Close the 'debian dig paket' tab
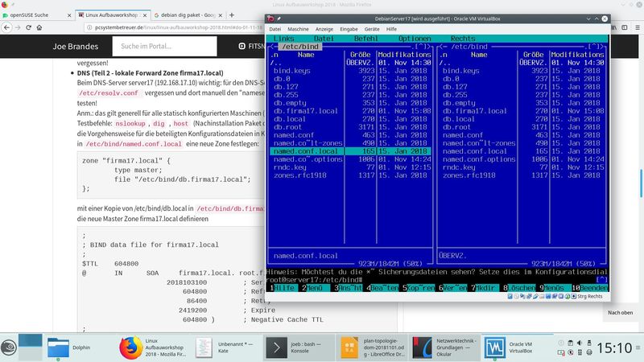The image size is (644, 362). point(220,15)
